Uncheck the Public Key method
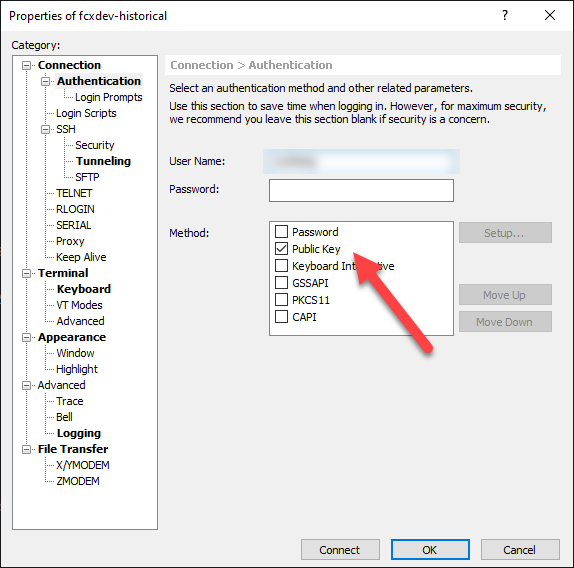The width and height of the screenshot is (574, 568). click(x=281, y=249)
